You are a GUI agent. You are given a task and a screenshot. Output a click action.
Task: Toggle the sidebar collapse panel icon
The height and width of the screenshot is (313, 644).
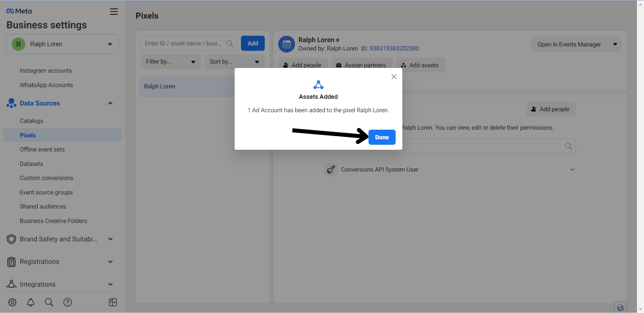point(113,302)
